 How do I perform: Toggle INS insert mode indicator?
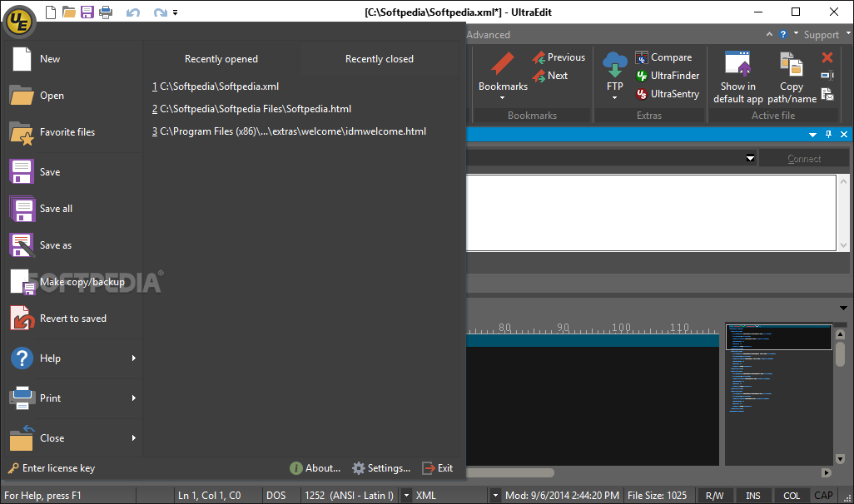coord(753,496)
